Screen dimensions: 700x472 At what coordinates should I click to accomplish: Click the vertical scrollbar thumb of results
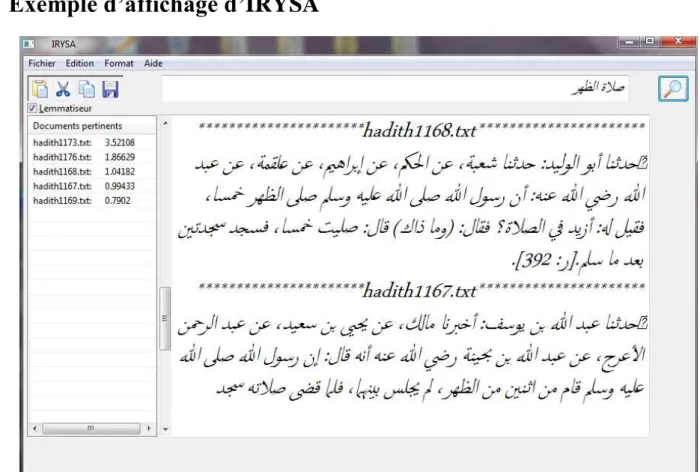pos(165,318)
